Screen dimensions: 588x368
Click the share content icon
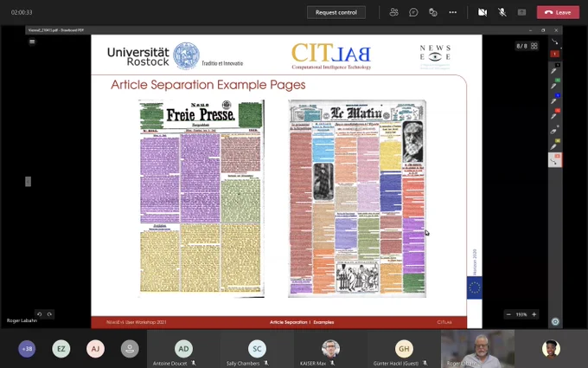click(521, 12)
